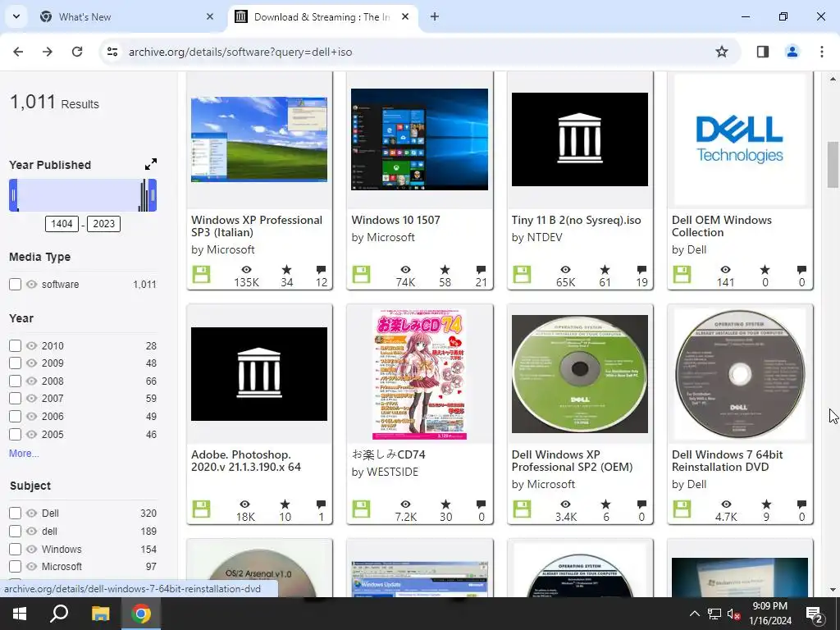The width and height of the screenshot is (840, 630).
Task: Click the green Dell XP disc thumbnail
Action: pyautogui.click(x=580, y=374)
